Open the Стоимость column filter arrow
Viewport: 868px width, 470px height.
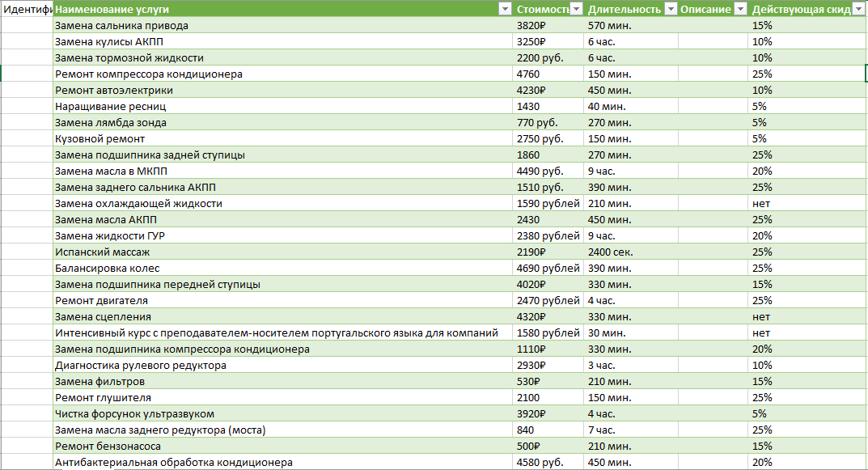[x=576, y=9]
